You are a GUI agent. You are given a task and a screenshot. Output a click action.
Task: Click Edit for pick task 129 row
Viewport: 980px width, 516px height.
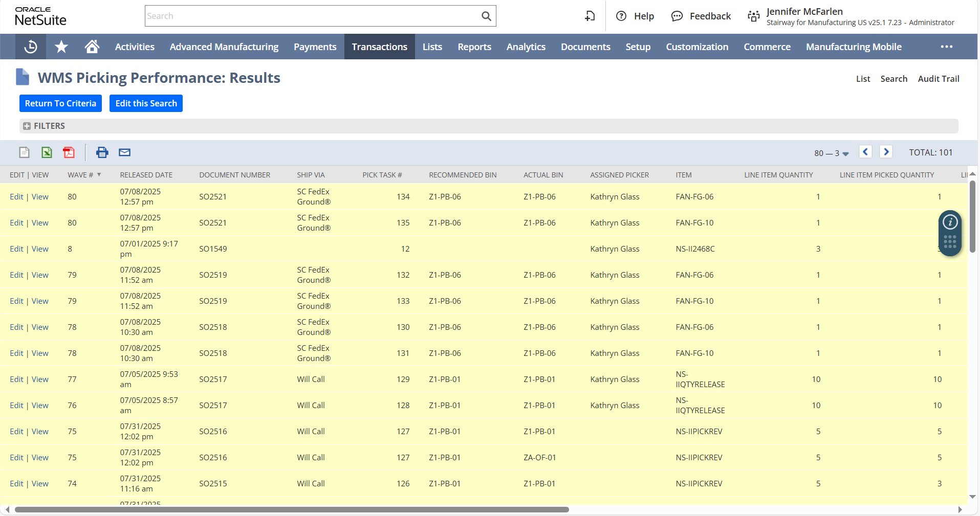coord(16,379)
